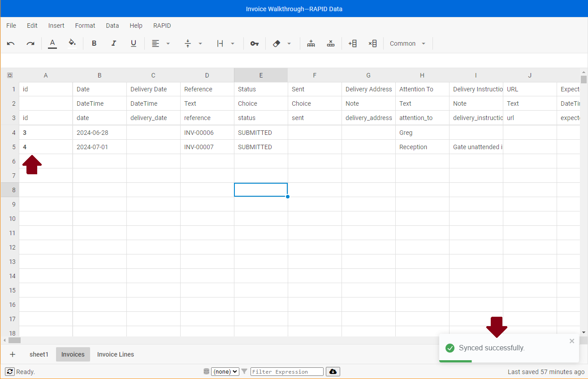Switch to the sheet1 tab
588x379 pixels.
pos(39,354)
